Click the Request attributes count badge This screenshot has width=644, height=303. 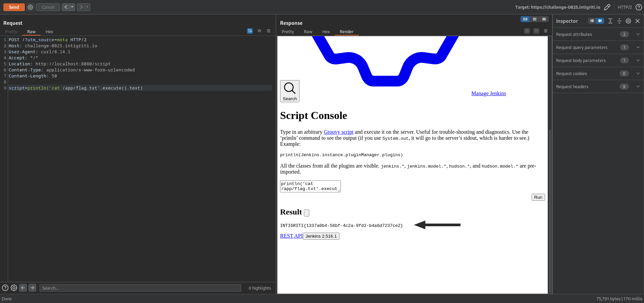point(624,34)
